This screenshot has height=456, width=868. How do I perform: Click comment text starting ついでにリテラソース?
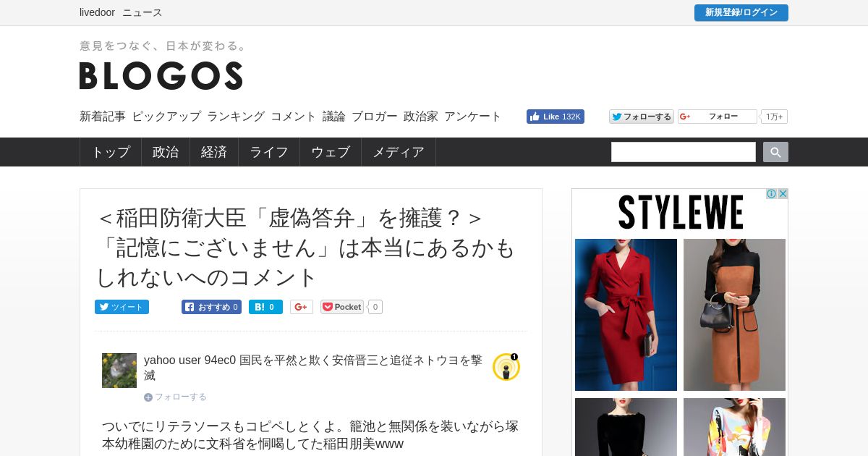(x=310, y=435)
